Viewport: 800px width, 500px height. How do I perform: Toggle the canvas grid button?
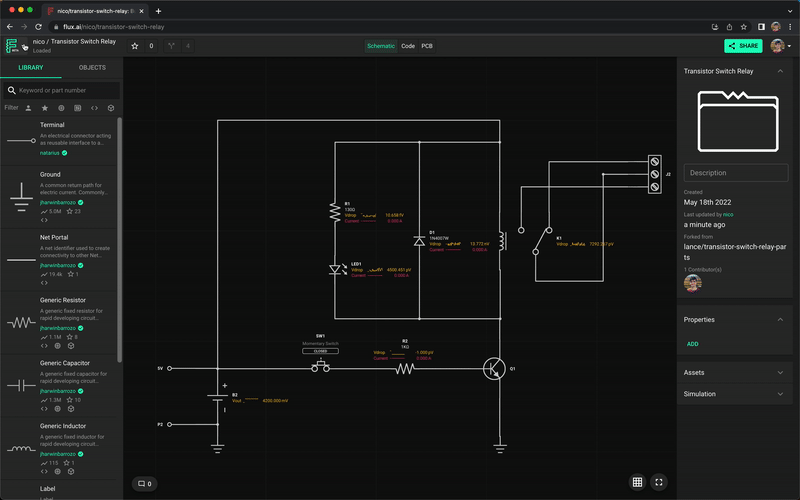pyautogui.click(x=637, y=482)
